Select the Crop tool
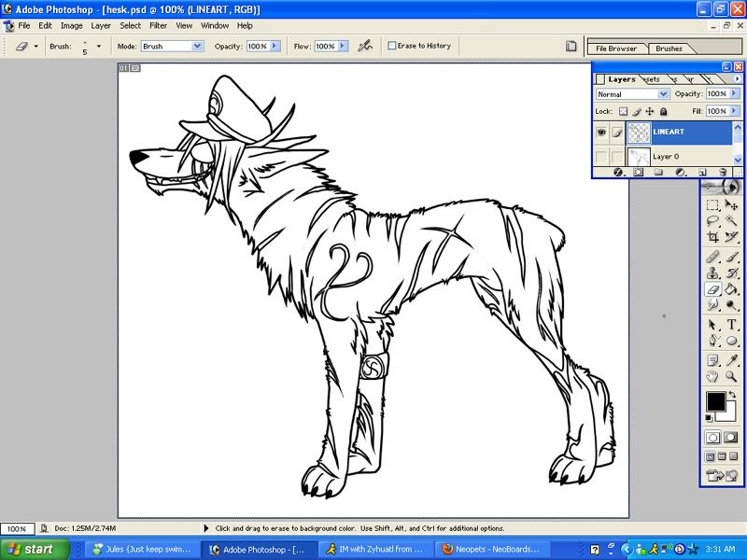The image size is (747, 560). coord(712,237)
